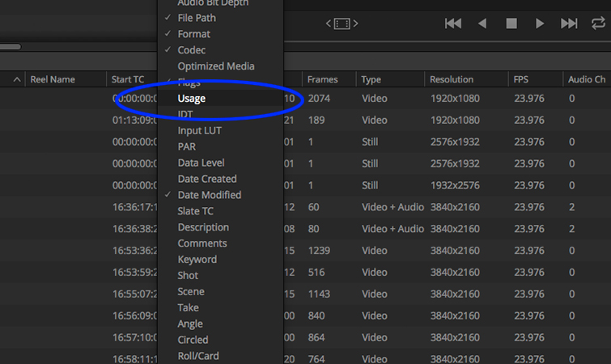The width and height of the screenshot is (611, 364).
Task: Select the clip with 1143 frames
Action: click(x=306, y=294)
